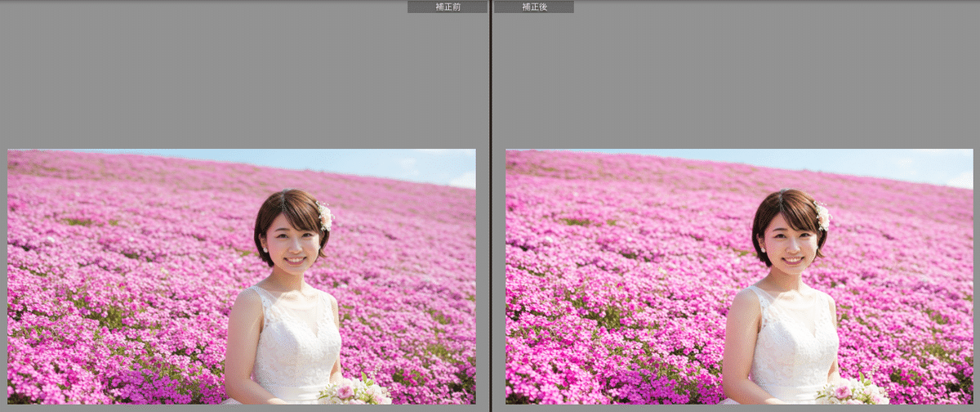Click the 補正後 label above right preview

tap(533, 7)
